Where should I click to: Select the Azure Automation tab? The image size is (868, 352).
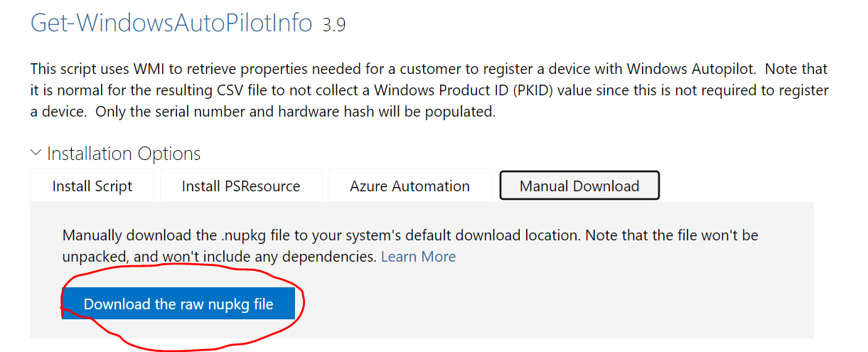click(x=409, y=186)
